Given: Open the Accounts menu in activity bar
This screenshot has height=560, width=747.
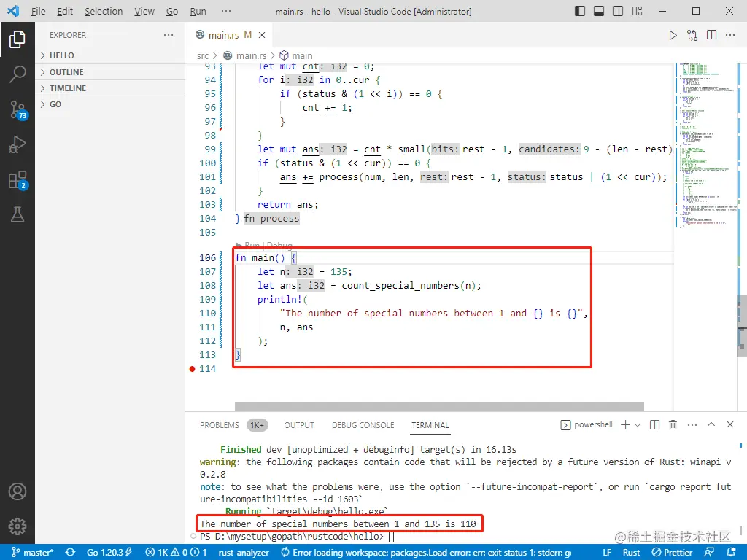Looking at the screenshot, I should click(x=18, y=491).
